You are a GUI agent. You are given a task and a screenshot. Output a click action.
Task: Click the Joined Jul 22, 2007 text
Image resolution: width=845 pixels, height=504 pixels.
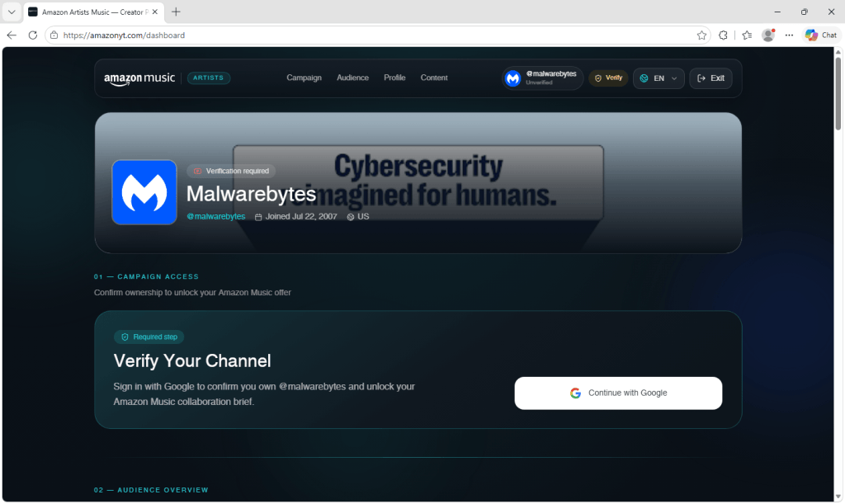click(300, 216)
